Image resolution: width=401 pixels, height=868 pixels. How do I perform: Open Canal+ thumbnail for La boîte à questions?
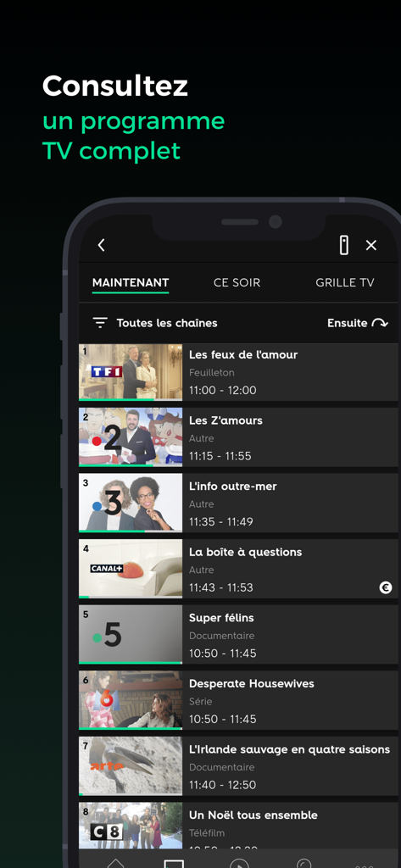coord(131,569)
